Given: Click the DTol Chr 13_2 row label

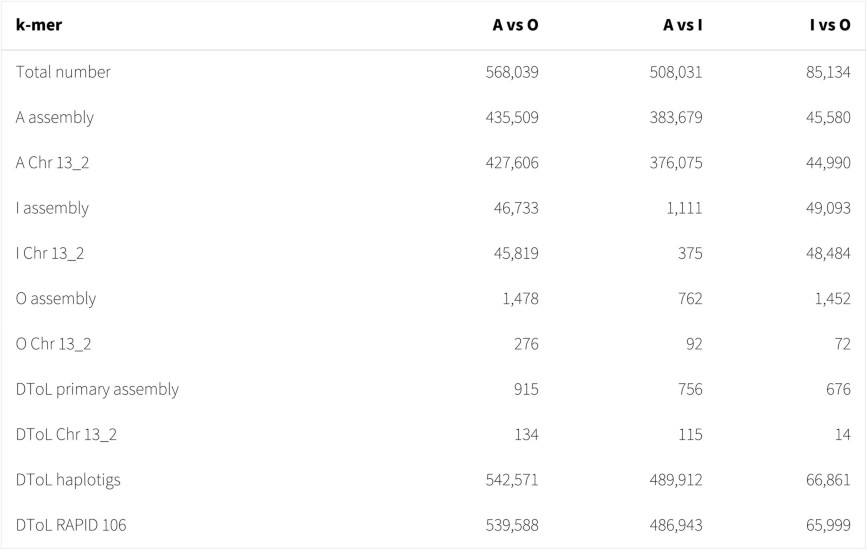Looking at the screenshot, I should [x=67, y=435].
